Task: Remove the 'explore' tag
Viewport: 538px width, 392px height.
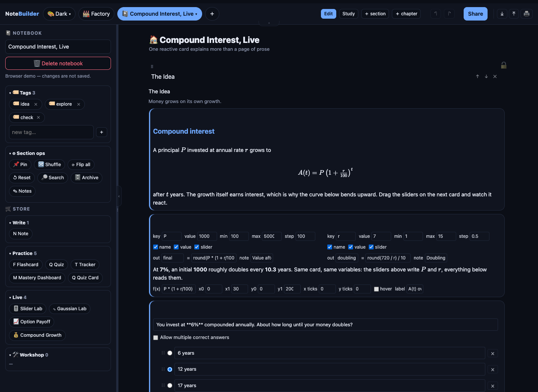Action: coord(78,105)
